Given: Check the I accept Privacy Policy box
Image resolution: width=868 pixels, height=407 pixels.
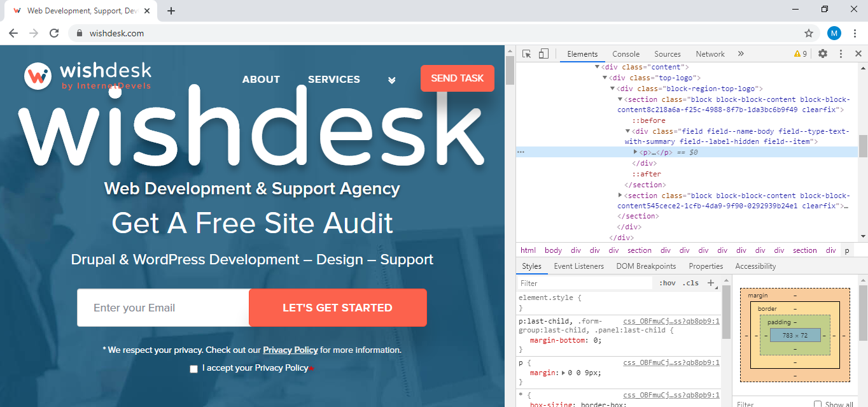Looking at the screenshot, I should point(194,369).
